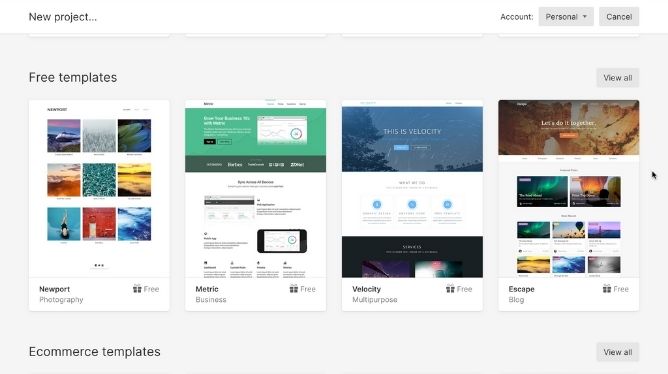The width and height of the screenshot is (668, 374).
Task: Click the Ecommerce templates heading
Action: (95, 352)
